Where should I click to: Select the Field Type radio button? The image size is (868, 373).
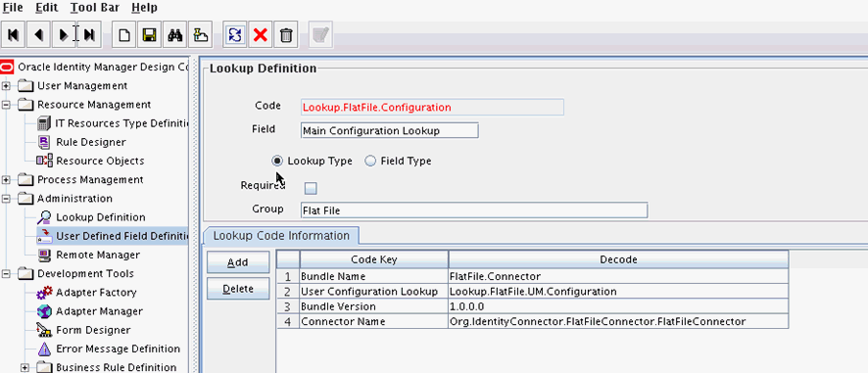[370, 161]
